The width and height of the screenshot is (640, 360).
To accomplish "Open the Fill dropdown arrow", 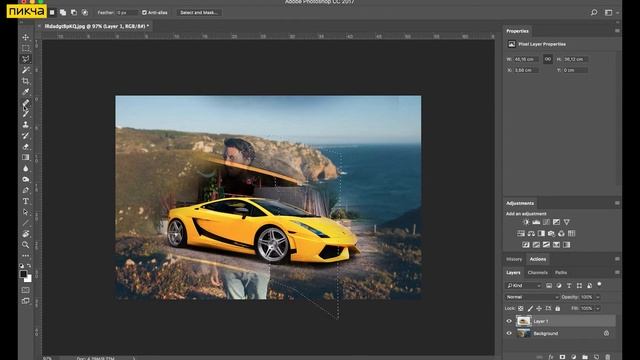I will [598, 309].
